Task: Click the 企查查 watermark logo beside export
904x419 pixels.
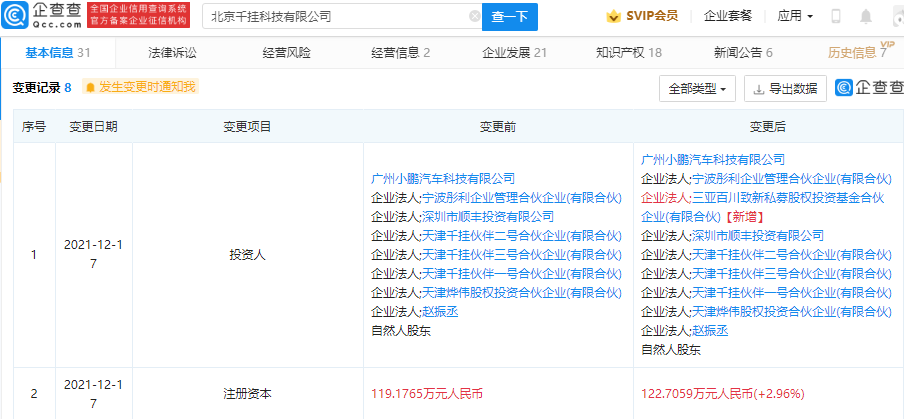Action: click(x=865, y=88)
